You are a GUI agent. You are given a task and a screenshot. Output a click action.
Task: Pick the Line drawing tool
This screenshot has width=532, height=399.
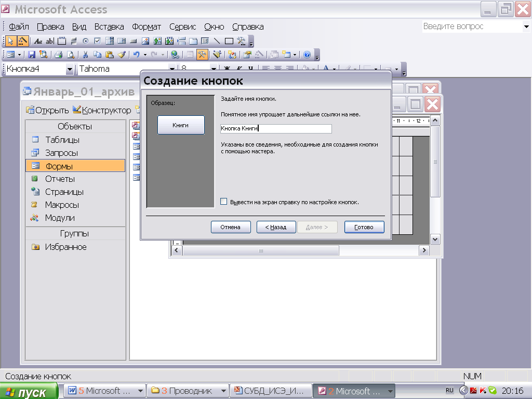217,42
